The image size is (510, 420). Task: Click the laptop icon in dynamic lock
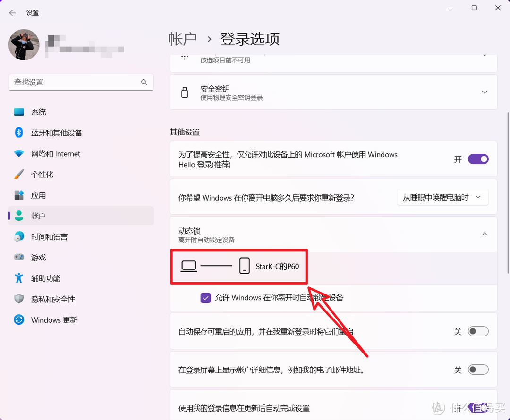coord(188,266)
